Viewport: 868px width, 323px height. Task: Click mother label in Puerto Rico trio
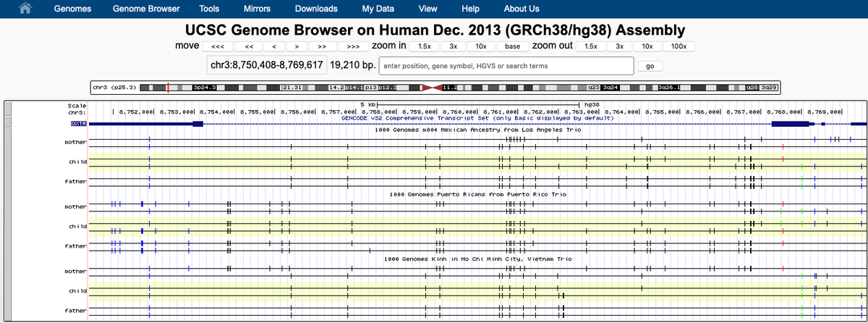coord(75,206)
